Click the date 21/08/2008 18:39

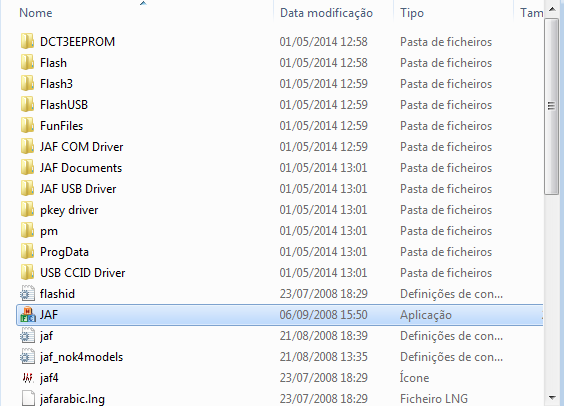[x=324, y=336]
